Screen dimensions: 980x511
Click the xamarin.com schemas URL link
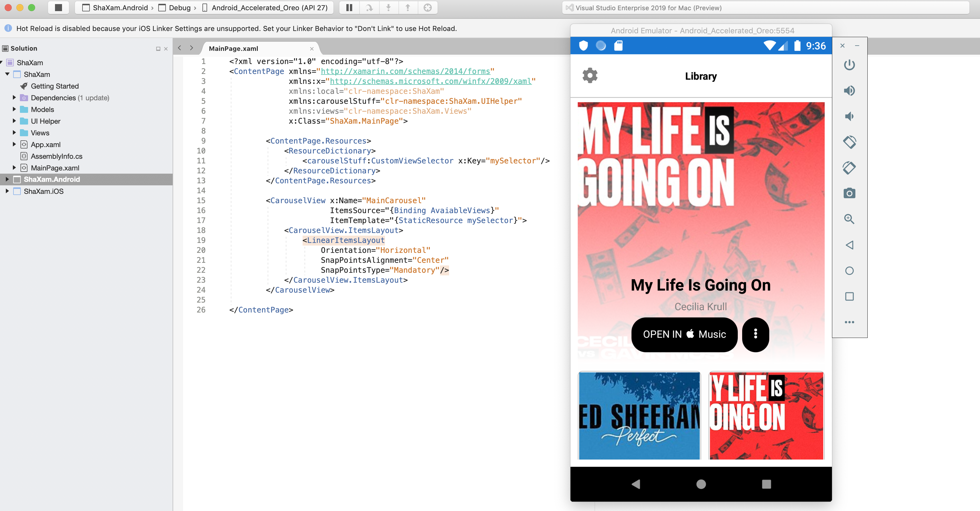click(x=405, y=71)
